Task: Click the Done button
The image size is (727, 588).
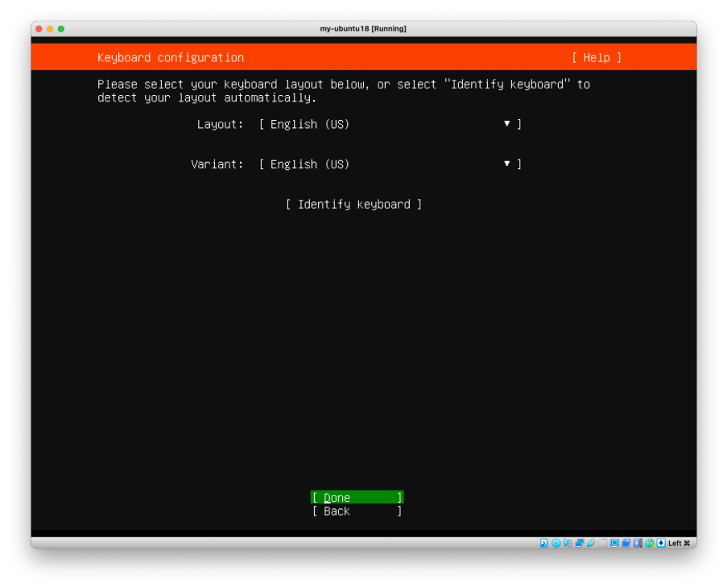Action: (357, 497)
